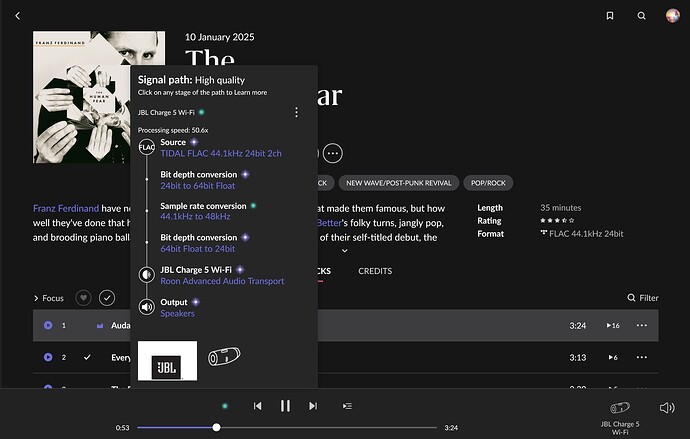
Task: Click the track 1 play count 16
Action: pyautogui.click(x=613, y=326)
